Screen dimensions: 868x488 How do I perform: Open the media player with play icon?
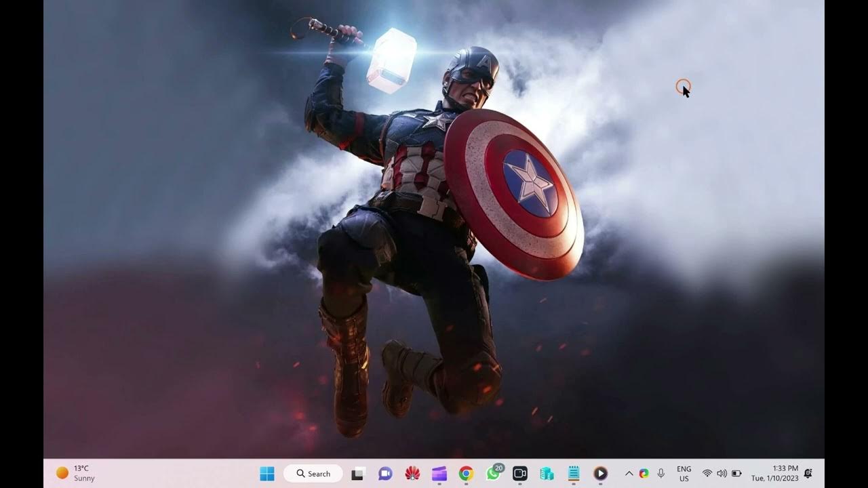click(x=600, y=474)
